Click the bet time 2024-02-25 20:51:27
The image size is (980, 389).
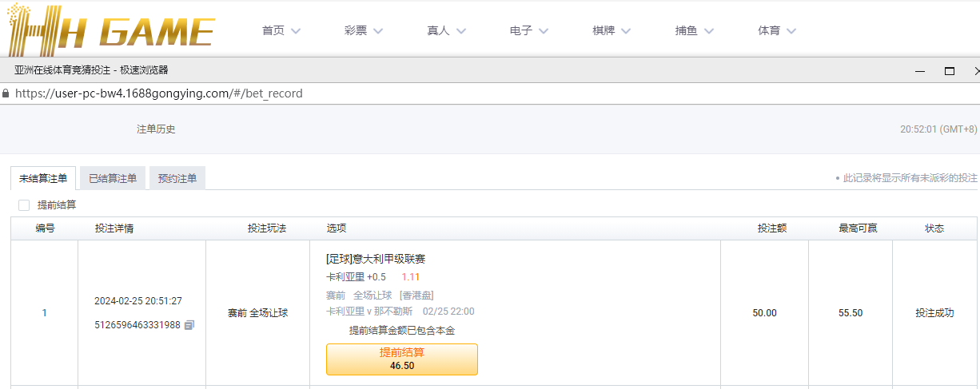138,301
